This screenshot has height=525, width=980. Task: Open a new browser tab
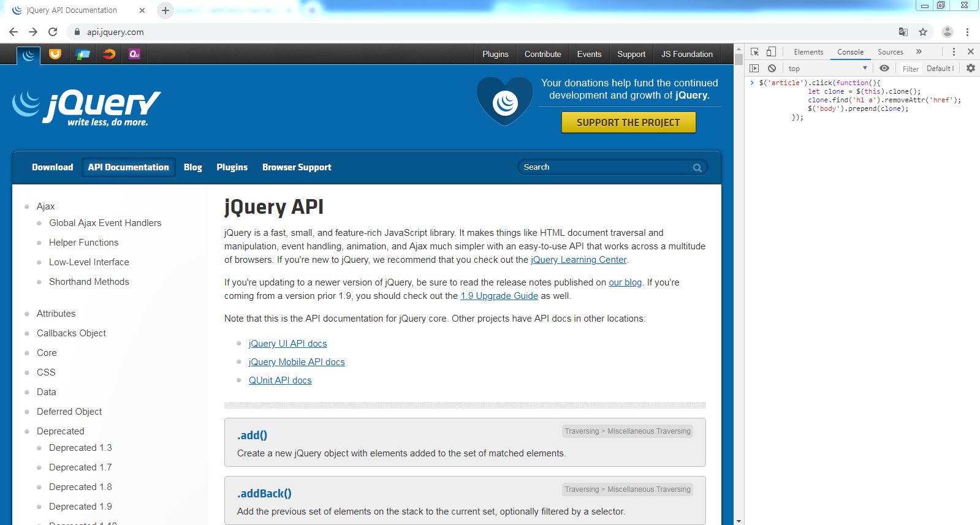165,10
